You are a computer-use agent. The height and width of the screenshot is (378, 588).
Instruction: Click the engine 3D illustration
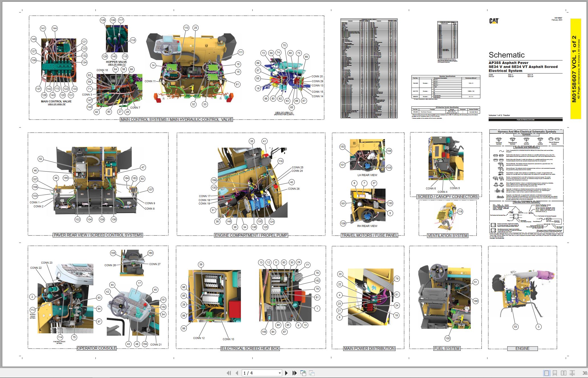click(523, 294)
